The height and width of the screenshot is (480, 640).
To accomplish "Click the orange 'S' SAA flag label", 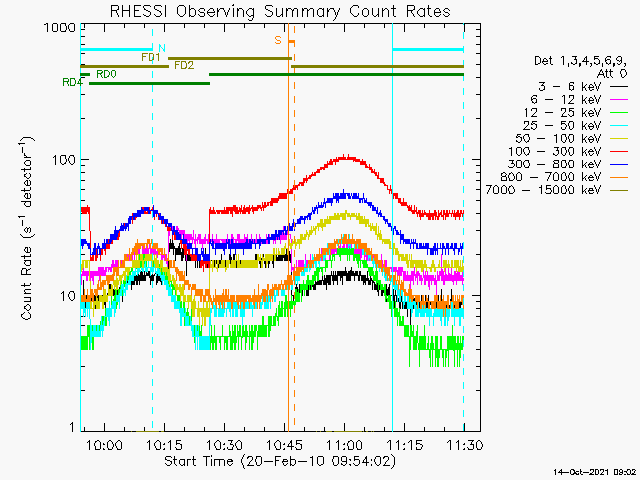I will [x=278, y=40].
